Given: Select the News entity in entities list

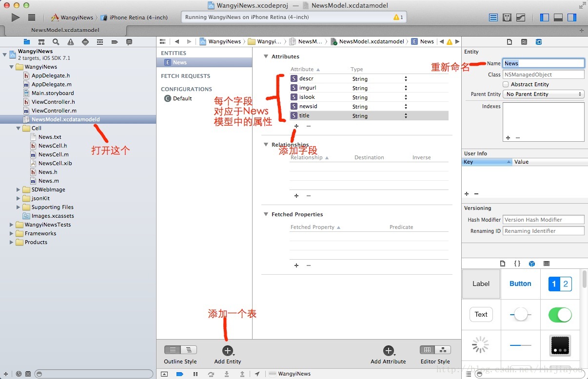Looking at the screenshot, I should pyautogui.click(x=204, y=62).
